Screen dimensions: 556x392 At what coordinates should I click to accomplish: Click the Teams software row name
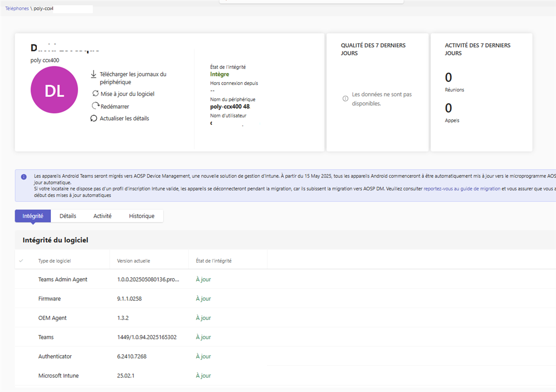pyautogui.click(x=46, y=337)
